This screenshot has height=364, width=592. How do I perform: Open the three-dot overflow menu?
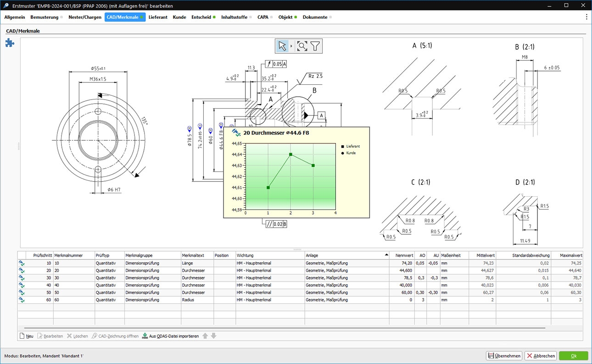(586, 17)
